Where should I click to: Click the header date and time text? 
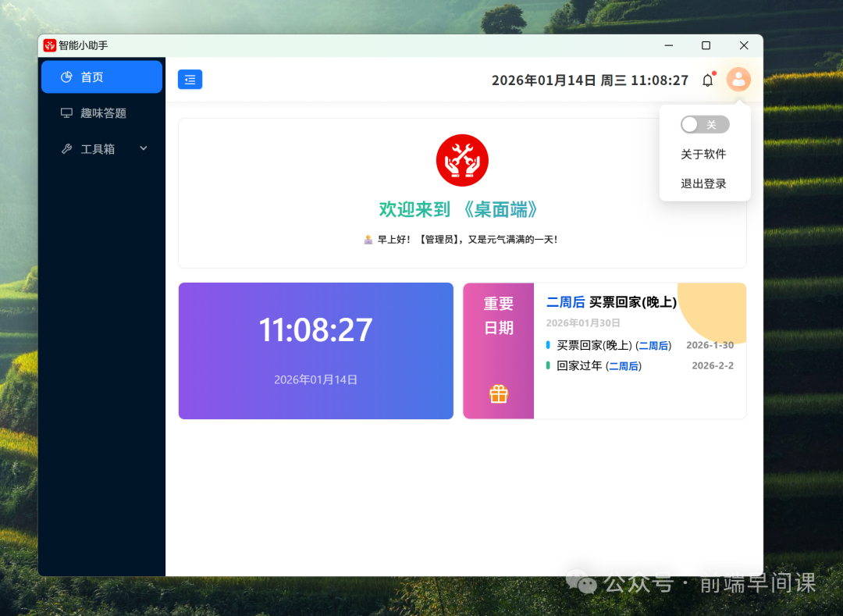(x=590, y=80)
